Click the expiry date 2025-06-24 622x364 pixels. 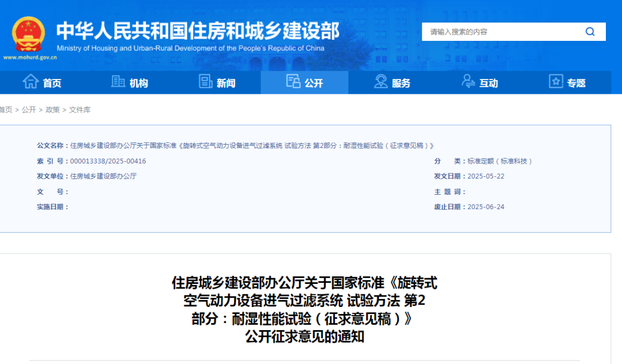click(486, 207)
